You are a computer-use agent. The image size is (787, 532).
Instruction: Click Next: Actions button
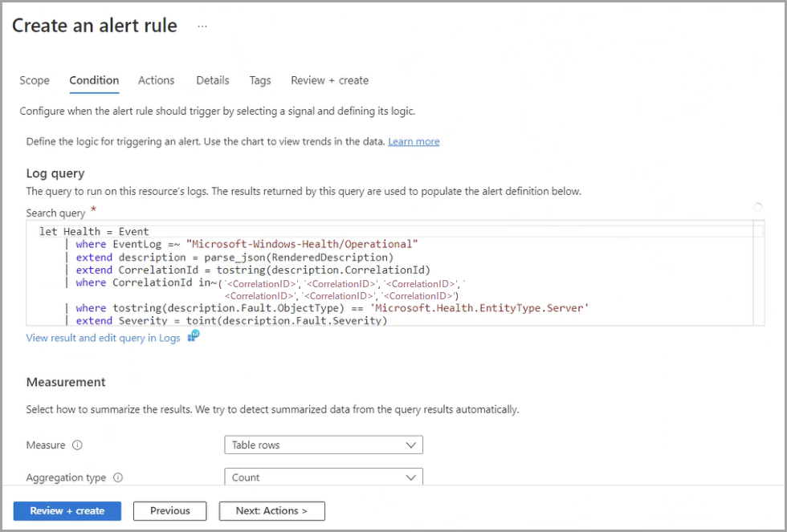(x=271, y=510)
